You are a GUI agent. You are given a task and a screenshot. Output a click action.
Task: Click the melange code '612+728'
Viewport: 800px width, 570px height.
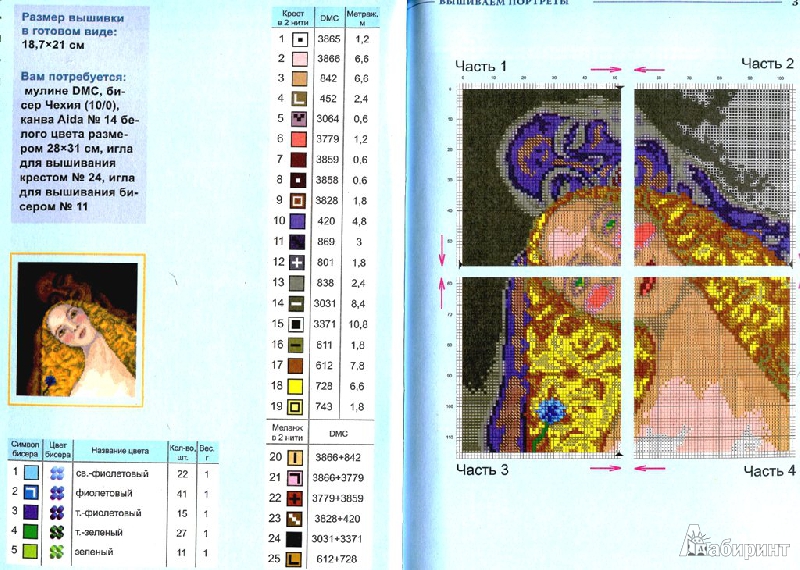337,559
